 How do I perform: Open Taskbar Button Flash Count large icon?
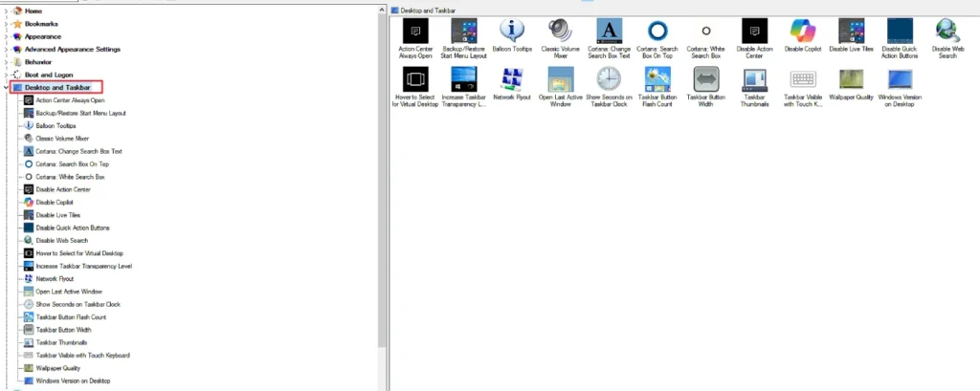click(657, 79)
